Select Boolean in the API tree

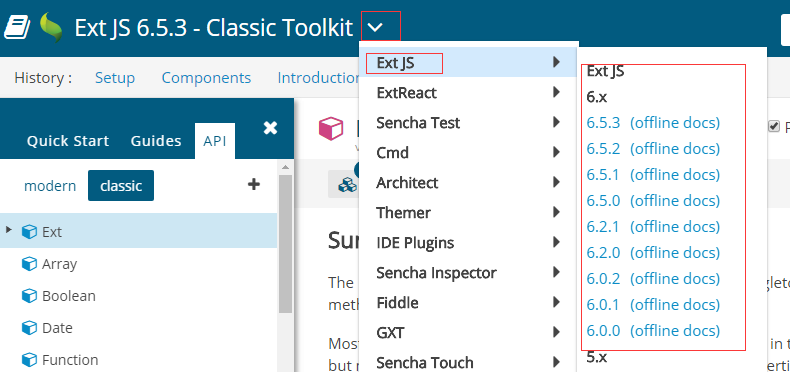(69, 296)
